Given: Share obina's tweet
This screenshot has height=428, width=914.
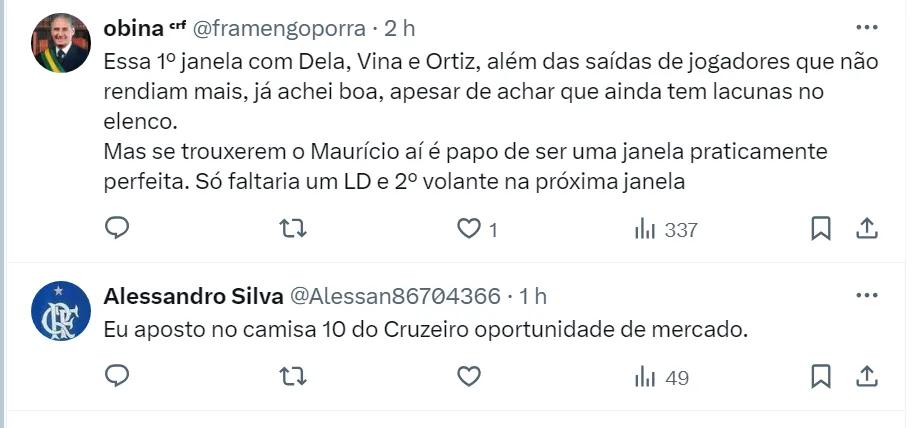Looking at the screenshot, I should [866, 229].
